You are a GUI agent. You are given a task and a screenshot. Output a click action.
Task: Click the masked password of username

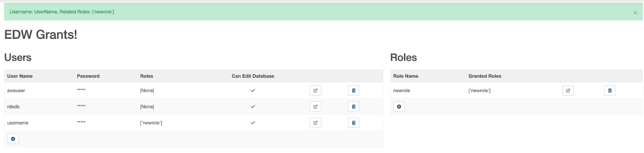click(81, 122)
